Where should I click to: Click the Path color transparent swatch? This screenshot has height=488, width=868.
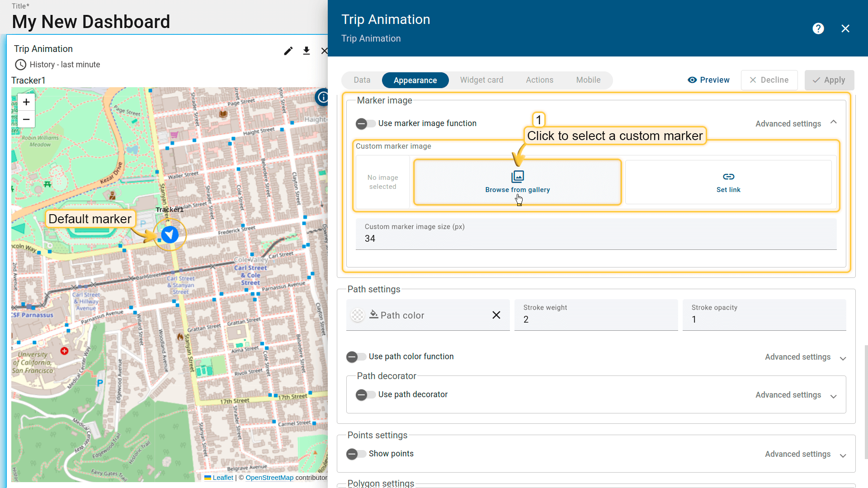(x=358, y=315)
